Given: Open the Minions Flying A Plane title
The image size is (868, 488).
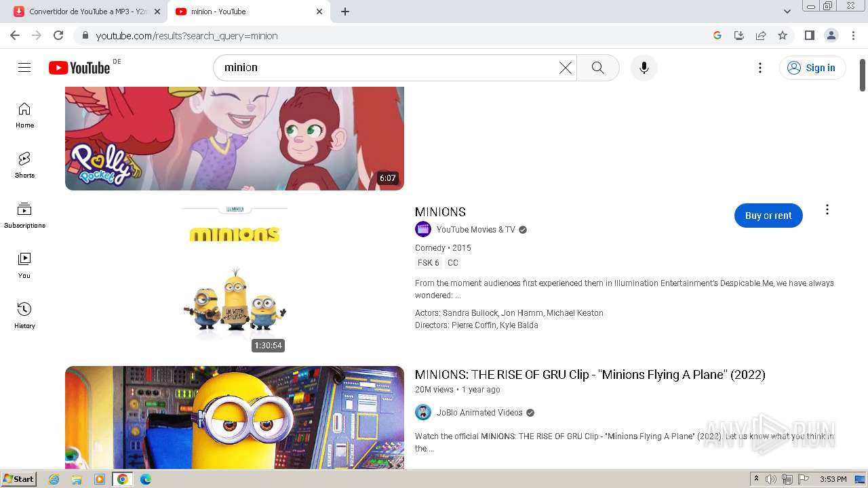Looking at the screenshot, I should (590, 375).
